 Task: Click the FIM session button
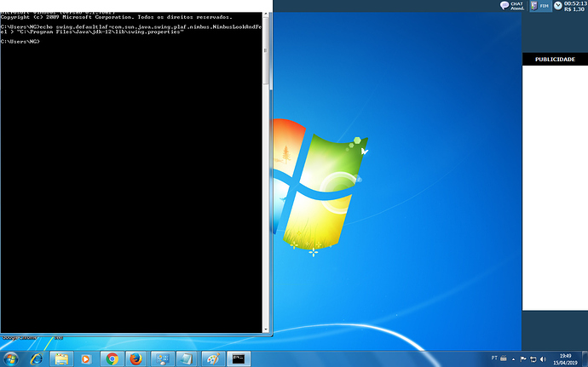(540, 6)
